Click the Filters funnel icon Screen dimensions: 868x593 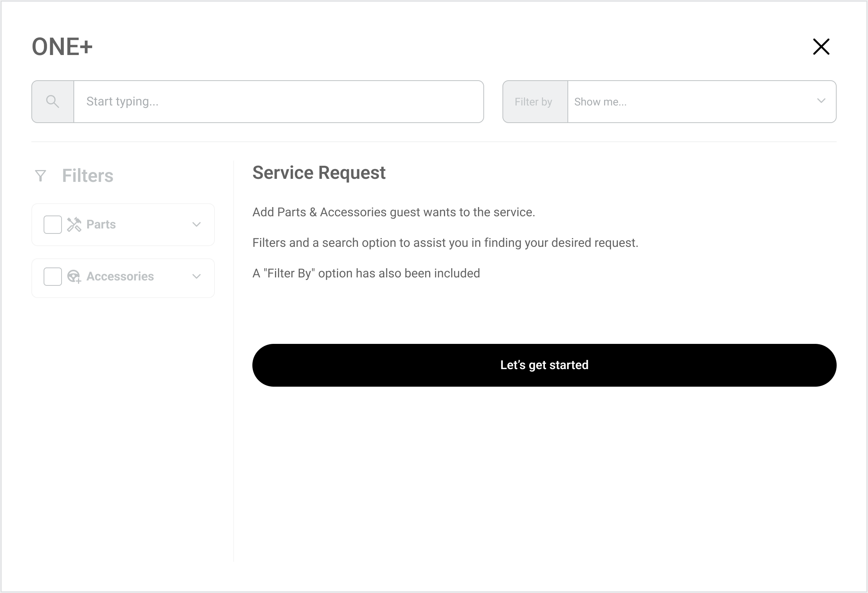coord(41,176)
